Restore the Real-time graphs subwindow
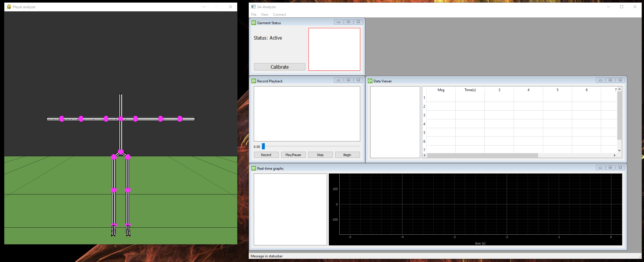Image resolution: width=644 pixels, height=262 pixels. (x=610, y=167)
